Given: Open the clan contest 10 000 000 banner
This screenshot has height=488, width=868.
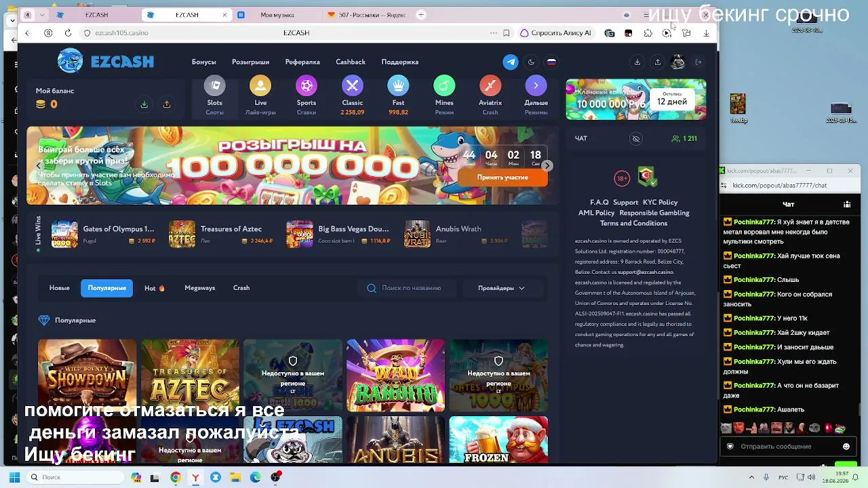Looking at the screenshot, I should tap(636, 99).
